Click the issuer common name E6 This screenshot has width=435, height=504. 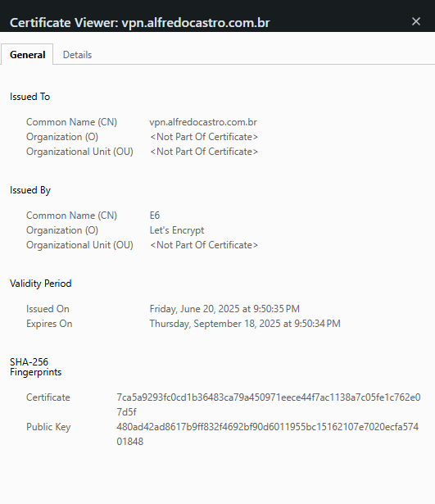[x=155, y=216]
